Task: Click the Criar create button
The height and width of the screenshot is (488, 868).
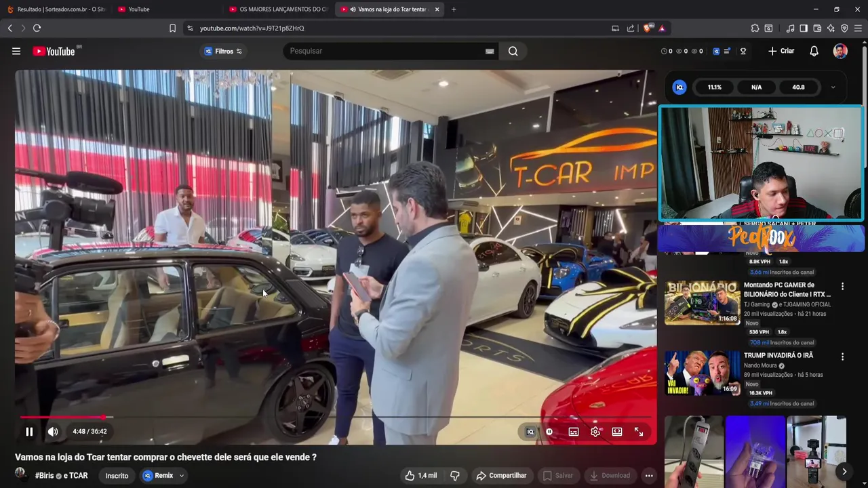Action: click(781, 51)
